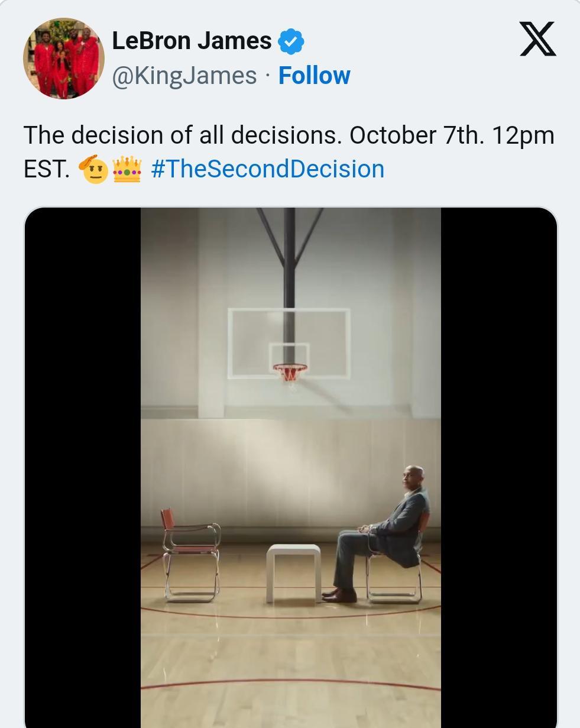Click the saluting face emoji
This screenshot has height=728, width=580.
coord(93,169)
